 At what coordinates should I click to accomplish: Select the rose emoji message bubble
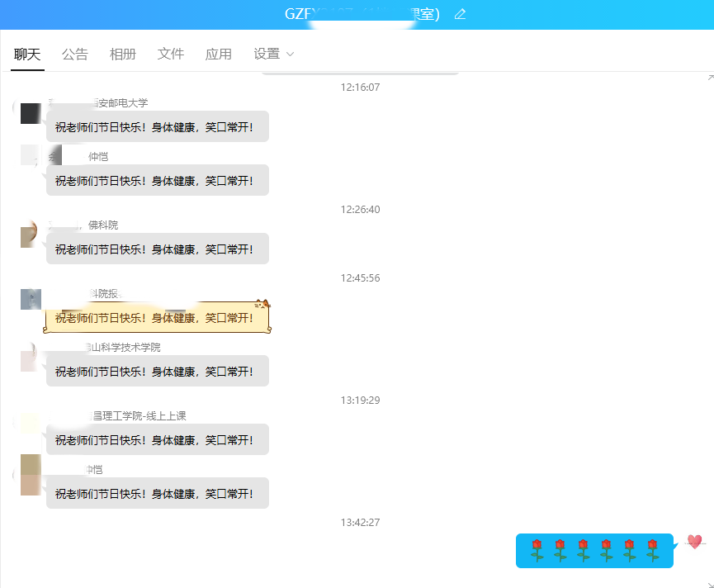pos(594,551)
